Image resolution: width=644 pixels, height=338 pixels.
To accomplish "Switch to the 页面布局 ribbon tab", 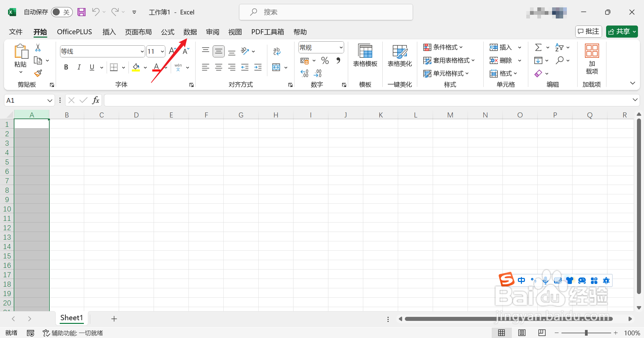I will (138, 32).
